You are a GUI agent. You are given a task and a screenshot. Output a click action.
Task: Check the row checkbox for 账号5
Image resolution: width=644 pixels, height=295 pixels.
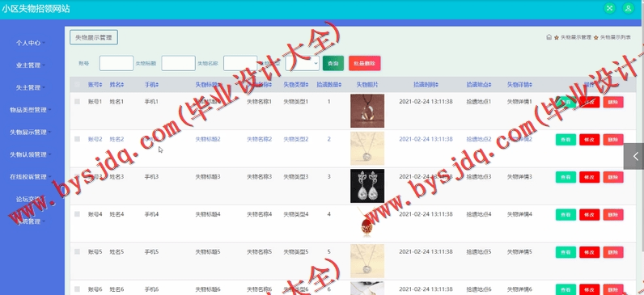click(x=77, y=251)
